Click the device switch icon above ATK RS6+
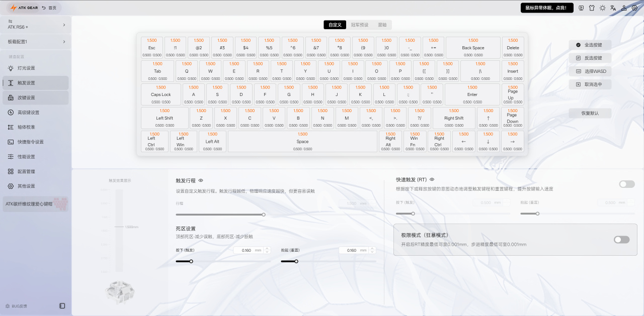The width and height of the screenshot is (644, 316). [x=10, y=21]
